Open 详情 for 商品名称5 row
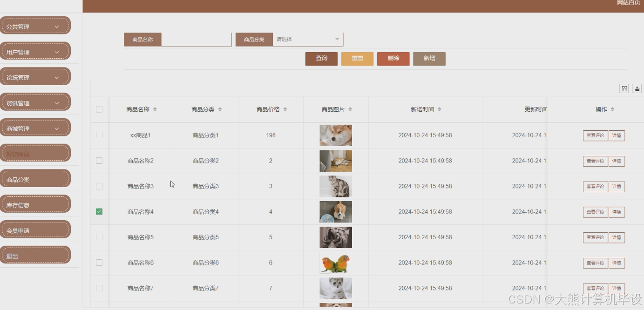The image size is (644, 310). pos(617,237)
